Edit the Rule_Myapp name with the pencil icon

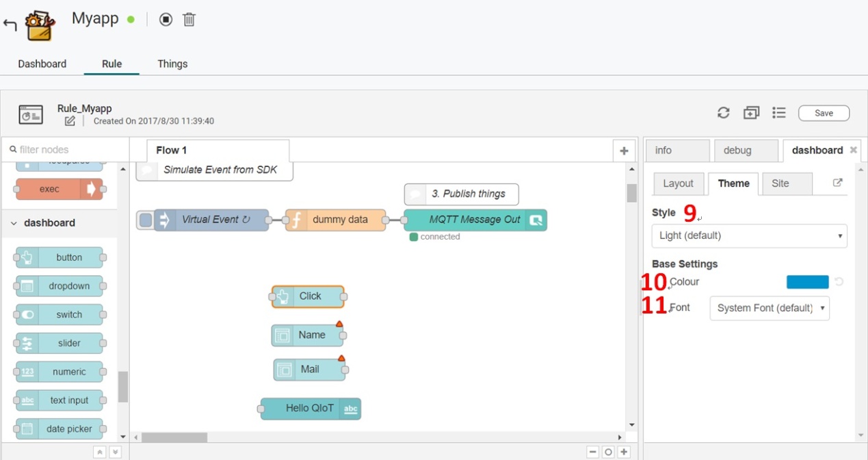(x=70, y=121)
